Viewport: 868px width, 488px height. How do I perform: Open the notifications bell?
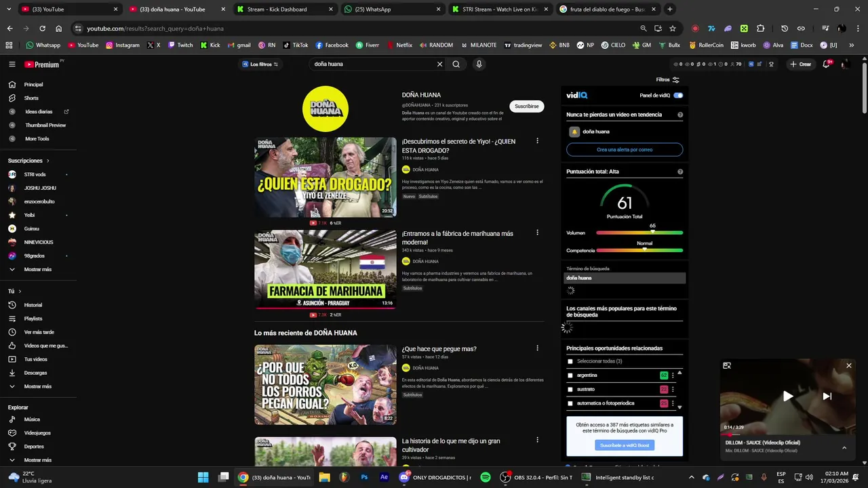coord(826,64)
